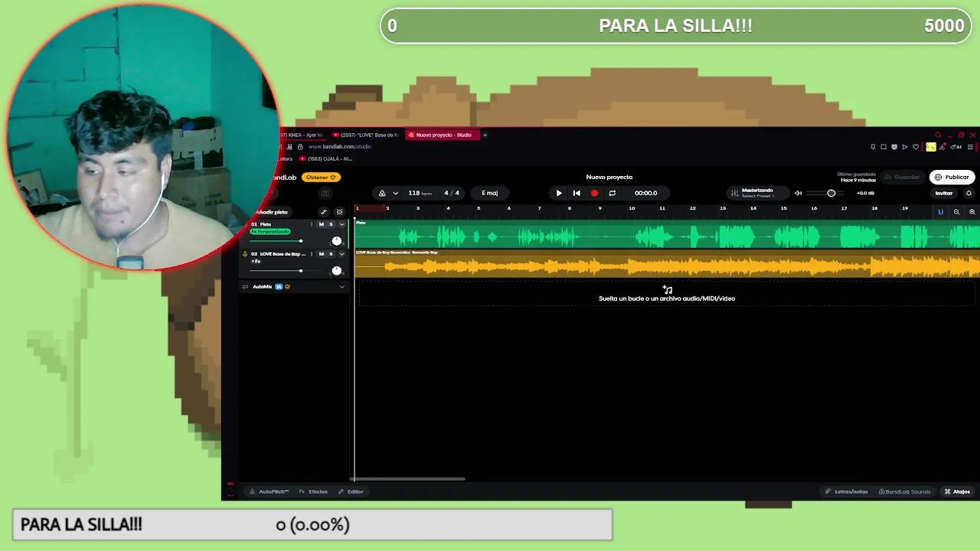Click the zoom out magnifier icon
The height and width of the screenshot is (551, 980).
[x=956, y=212]
